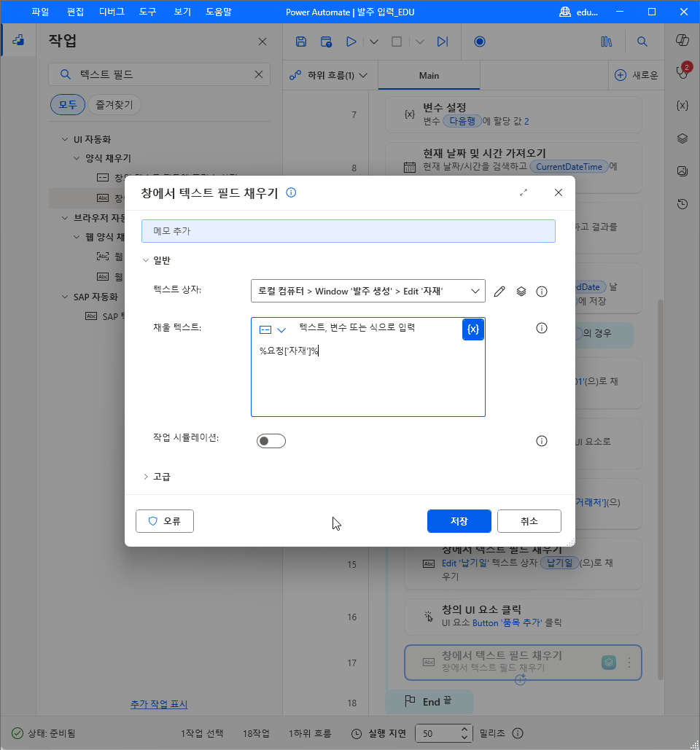
Task: Select the 즐겨찾기 filter pill
Action: (114, 105)
